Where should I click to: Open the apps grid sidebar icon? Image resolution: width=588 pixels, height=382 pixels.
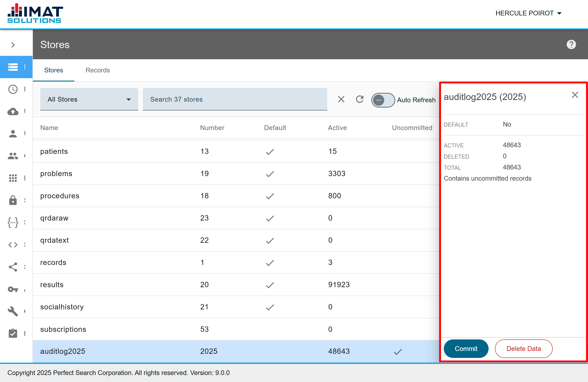[x=13, y=178]
